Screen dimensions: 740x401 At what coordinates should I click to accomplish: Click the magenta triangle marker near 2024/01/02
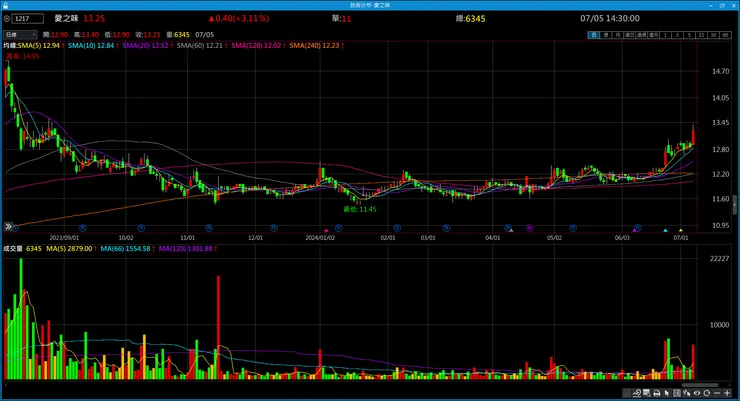point(326,230)
